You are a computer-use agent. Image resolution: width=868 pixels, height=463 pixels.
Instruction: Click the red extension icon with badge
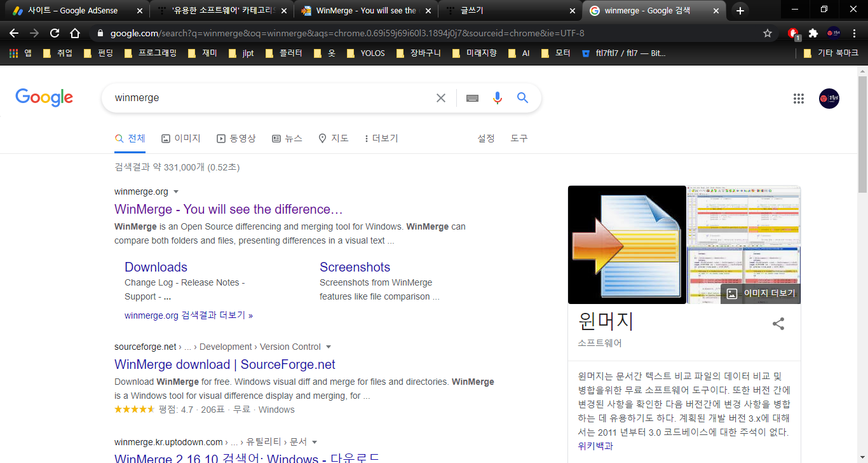[x=793, y=33]
